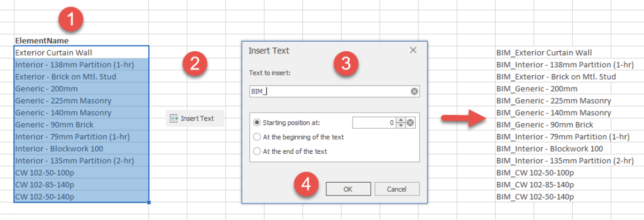Click the Cancel button
This screenshot has height=220, width=644.
coord(397,189)
